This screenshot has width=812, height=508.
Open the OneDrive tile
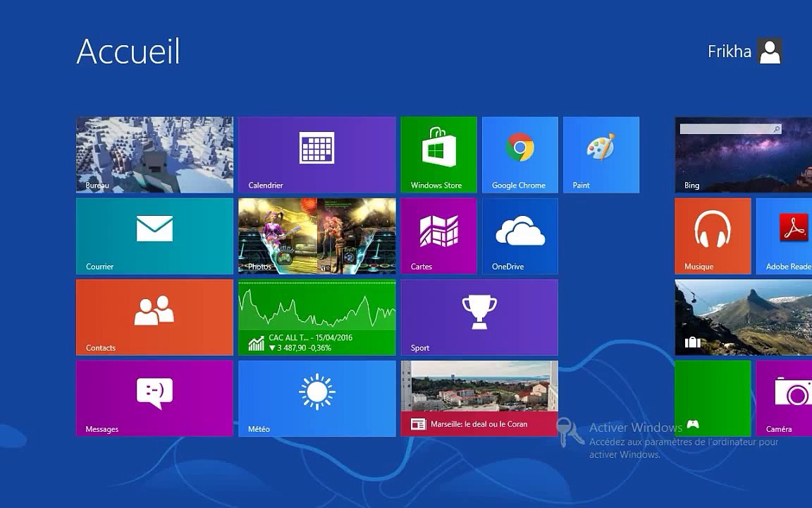(520, 236)
